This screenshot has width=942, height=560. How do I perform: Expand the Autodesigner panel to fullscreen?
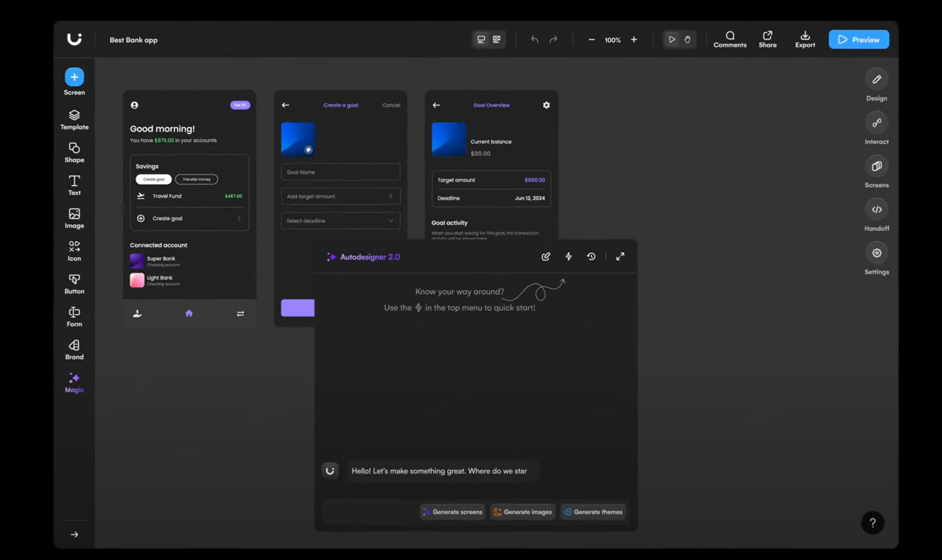point(620,256)
